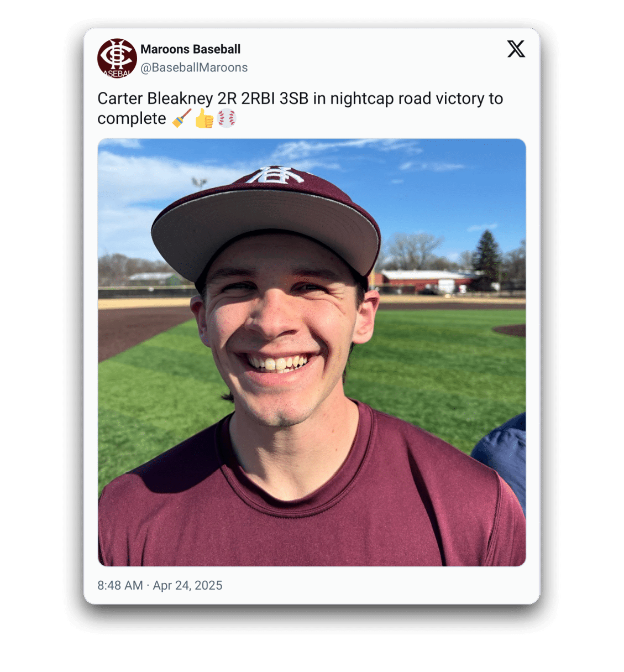Screen dimensions: 624x672
Task: Click the Maroons Baseball profile avatar
Action: 117,58
